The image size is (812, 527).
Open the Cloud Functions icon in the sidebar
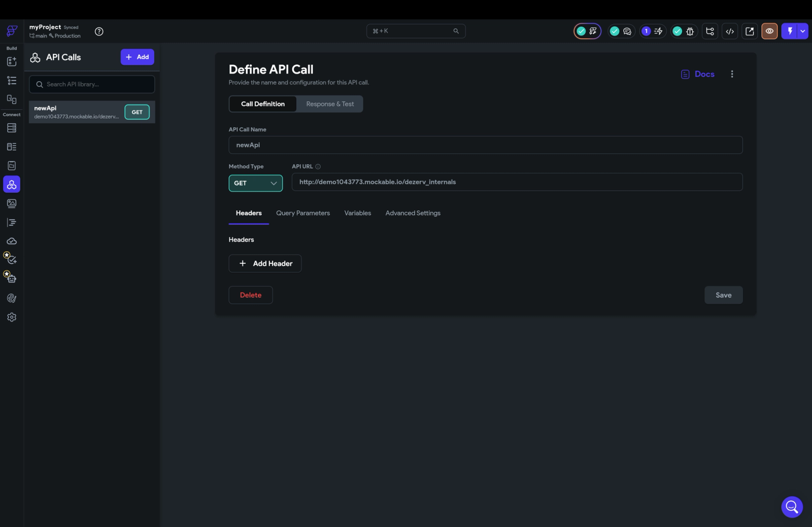(12, 241)
